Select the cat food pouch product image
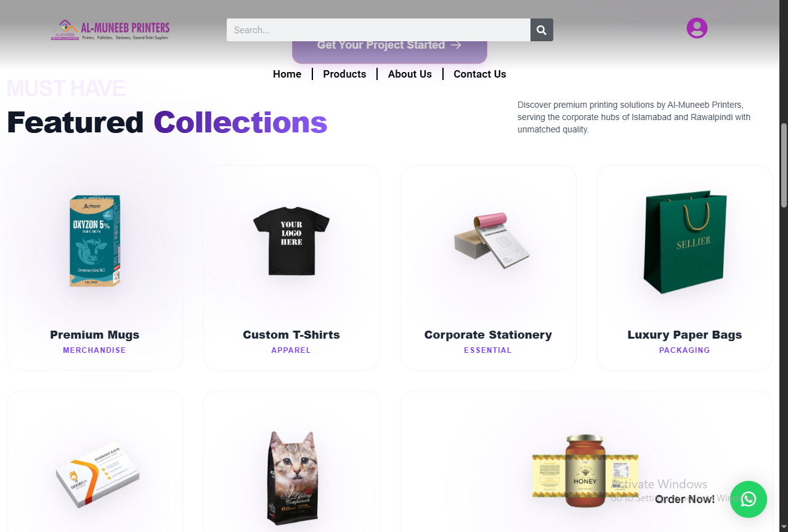The width and height of the screenshot is (788, 532). click(x=293, y=478)
